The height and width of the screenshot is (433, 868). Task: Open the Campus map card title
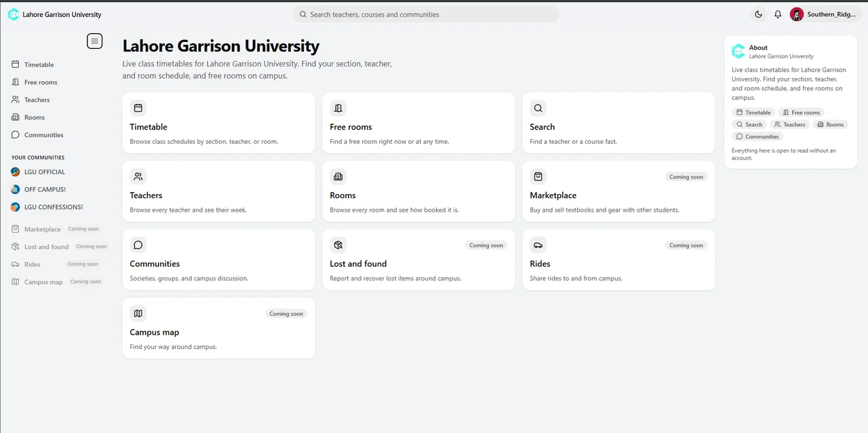tap(155, 333)
